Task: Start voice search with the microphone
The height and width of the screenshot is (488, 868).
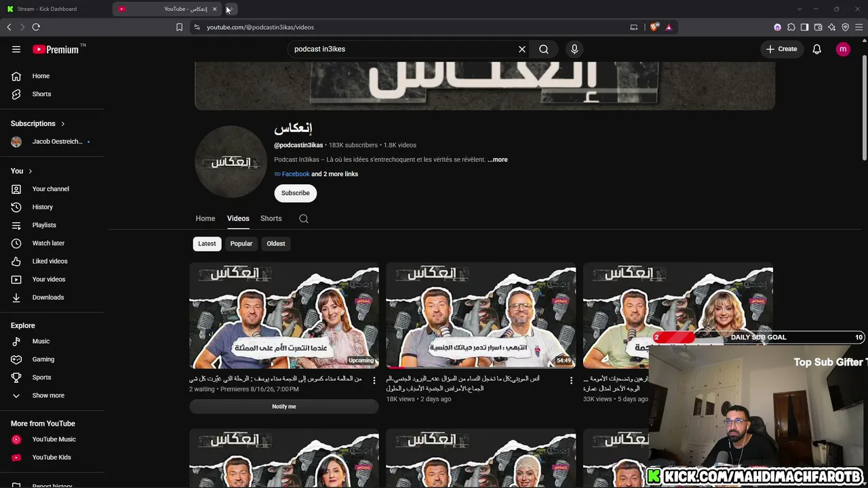Action: coord(574,49)
